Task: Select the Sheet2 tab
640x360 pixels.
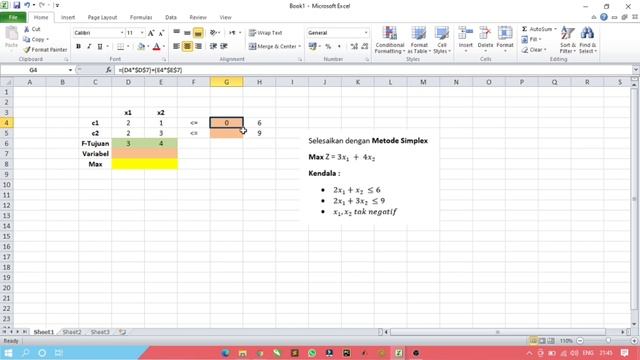Action: click(72, 332)
